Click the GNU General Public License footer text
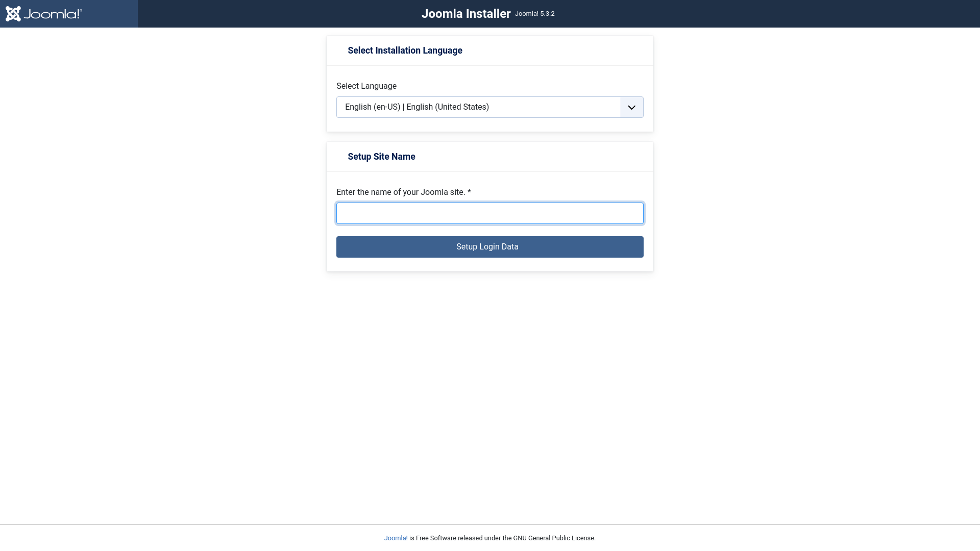This screenshot has width=980, height=551. point(554,538)
